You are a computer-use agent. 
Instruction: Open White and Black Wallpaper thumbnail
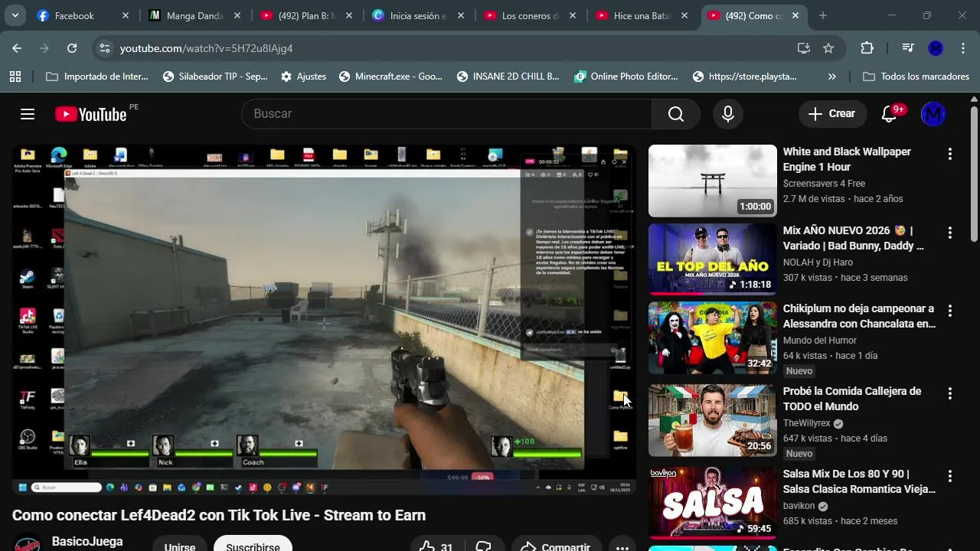(712, 181)
